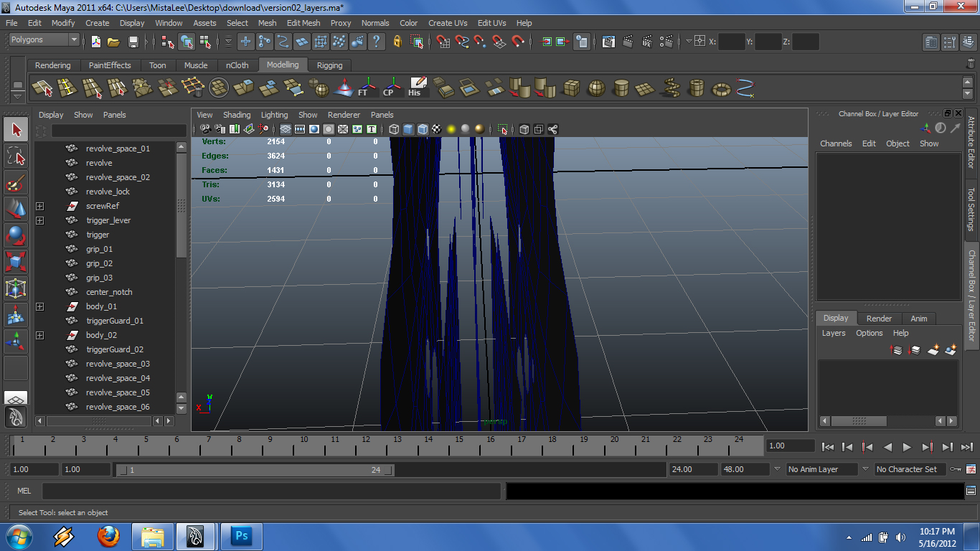Click the play forwards button
Screen dimensions: 980x551
click(907, 447)
